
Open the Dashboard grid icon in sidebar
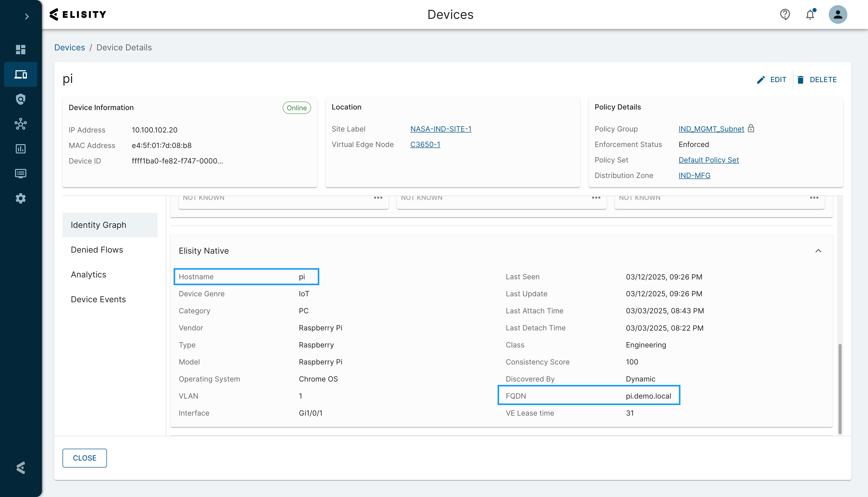(x=20, y=50)
